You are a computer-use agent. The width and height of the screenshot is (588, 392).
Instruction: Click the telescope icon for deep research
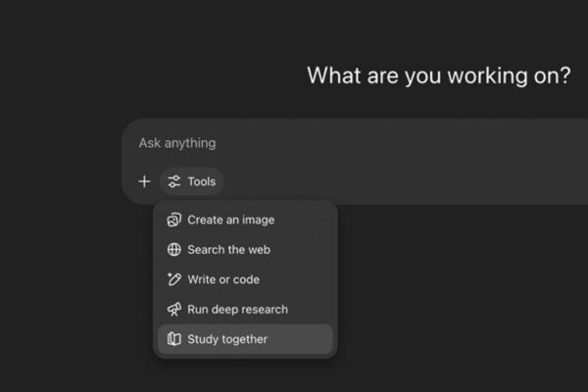(174, 310)
